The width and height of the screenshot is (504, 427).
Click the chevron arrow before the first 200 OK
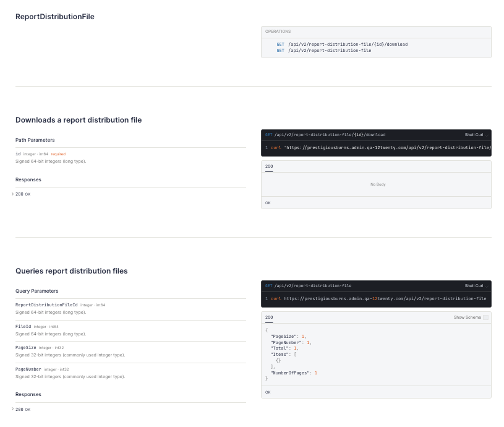[x=12, y=194]
